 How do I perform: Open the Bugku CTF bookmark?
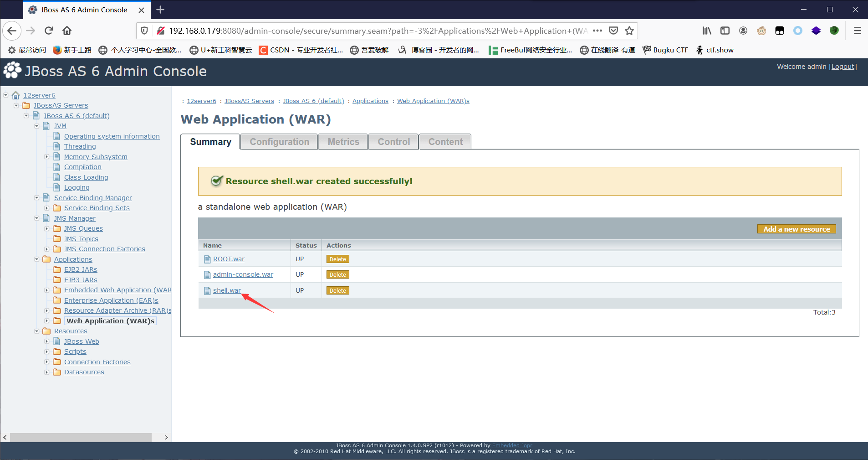tap(665, 50)
